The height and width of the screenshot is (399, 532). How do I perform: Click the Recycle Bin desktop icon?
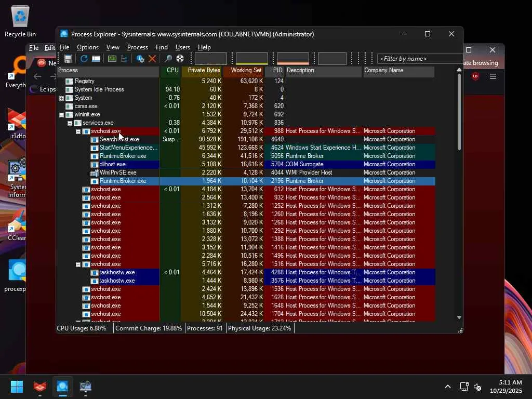20,16
